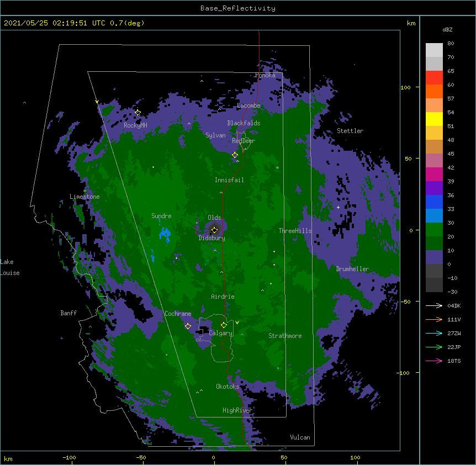The width and height of the screenshot is (476, 465).
Task: Select the blue 33-36 dBZ swatch
Action: coord(434,202)
